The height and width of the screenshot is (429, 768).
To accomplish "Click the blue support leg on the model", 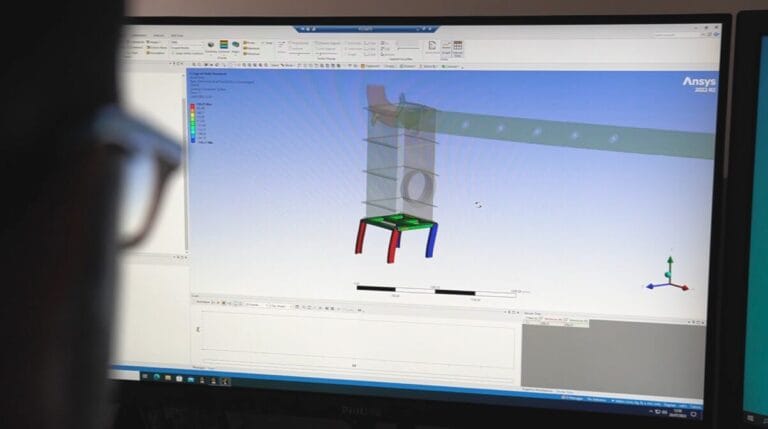I will 430,240.
